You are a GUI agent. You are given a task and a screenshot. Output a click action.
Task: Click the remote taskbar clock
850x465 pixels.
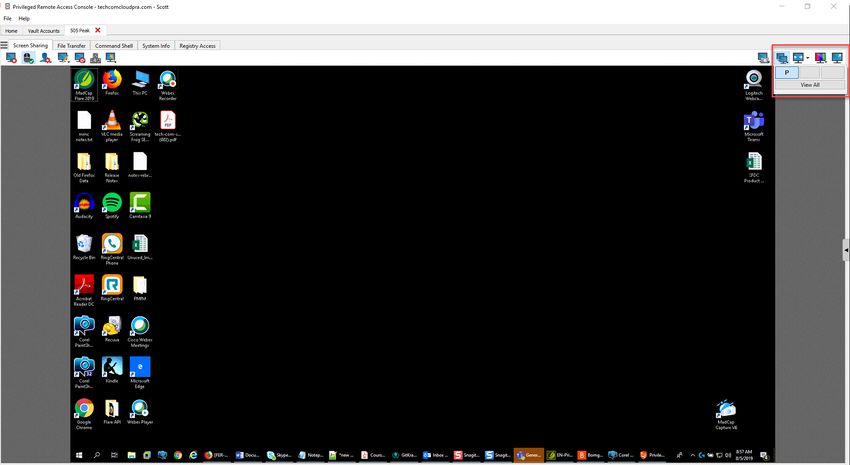click(x=744, y=455)
